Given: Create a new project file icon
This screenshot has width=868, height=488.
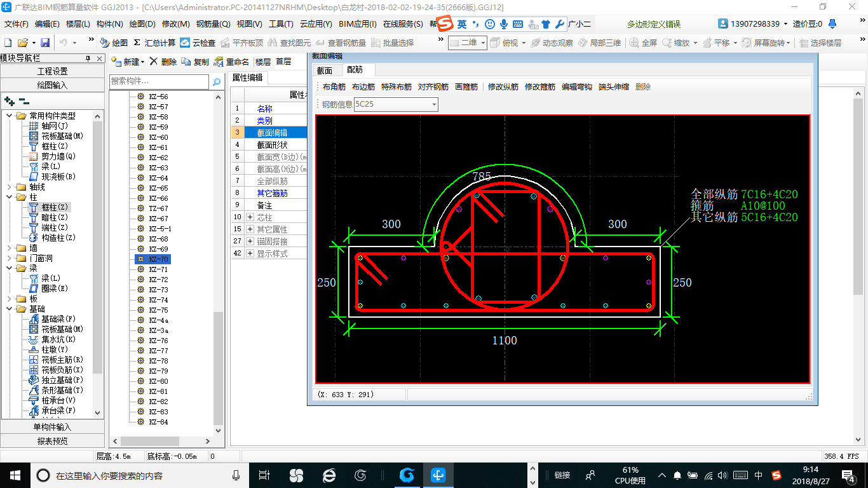Looking at the screenshot, I should (x=8, y=43).
